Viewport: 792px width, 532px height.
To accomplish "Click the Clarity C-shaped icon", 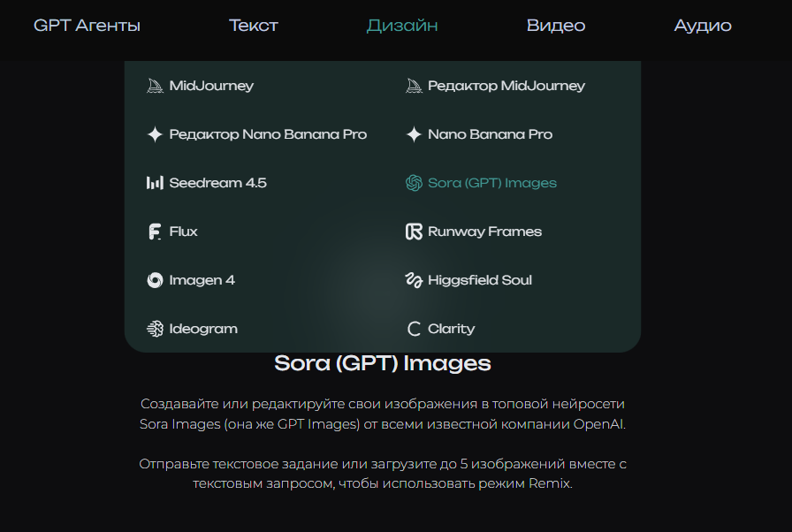I will [x=414, y=329].
